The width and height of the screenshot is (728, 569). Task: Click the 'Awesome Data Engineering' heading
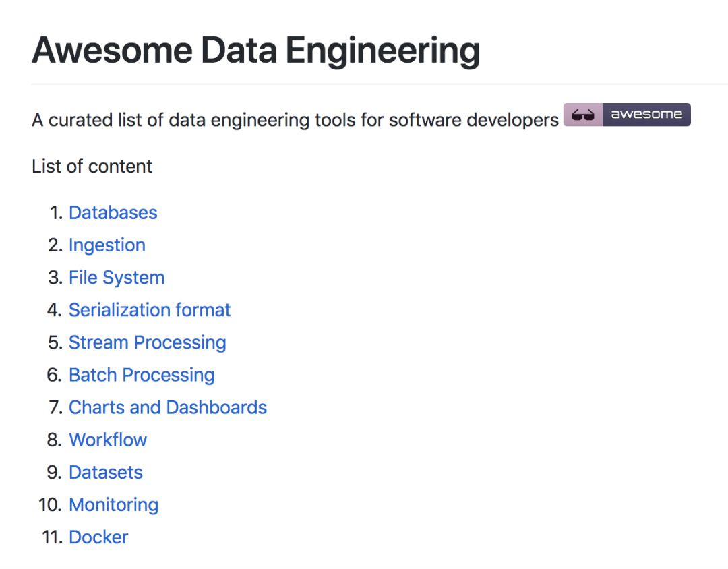(255, 50)
